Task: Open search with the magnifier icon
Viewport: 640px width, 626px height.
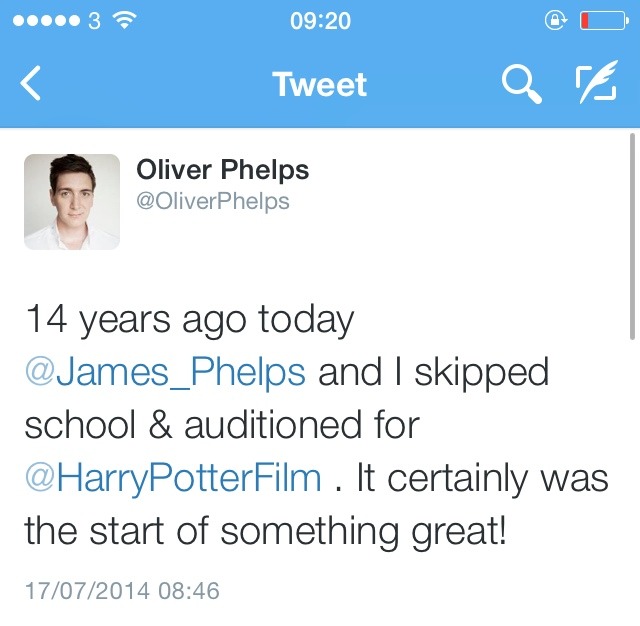Action: click(521, 85)
